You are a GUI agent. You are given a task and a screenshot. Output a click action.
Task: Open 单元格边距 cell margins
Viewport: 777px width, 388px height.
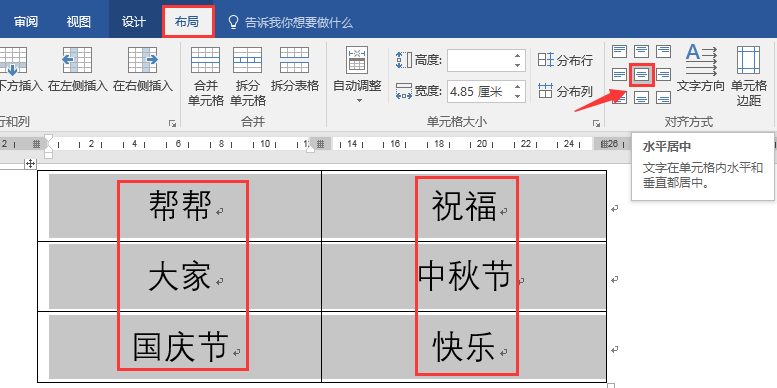(748, 76)
